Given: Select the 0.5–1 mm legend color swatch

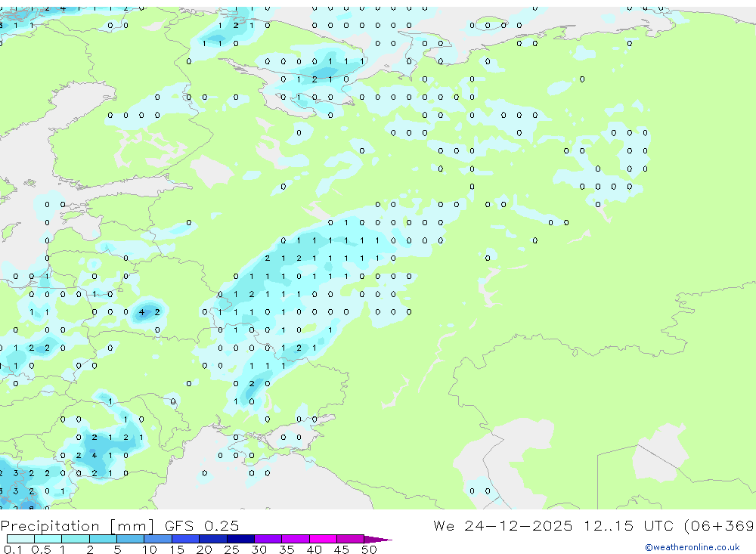Looking at the screenshot, I should pos(48,539).
